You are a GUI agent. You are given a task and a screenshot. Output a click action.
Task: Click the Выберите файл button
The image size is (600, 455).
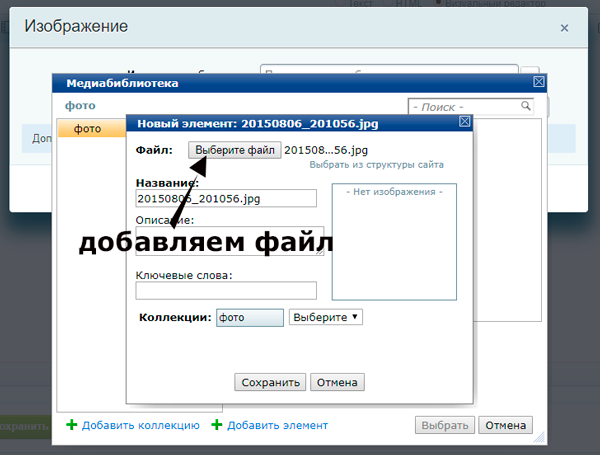pyautogui.click(x=235, y=150)
